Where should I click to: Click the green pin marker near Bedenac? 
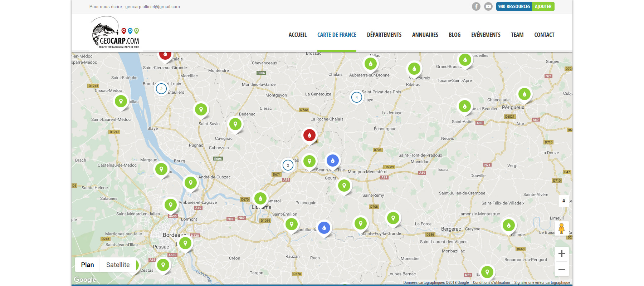tap(235, 124)
